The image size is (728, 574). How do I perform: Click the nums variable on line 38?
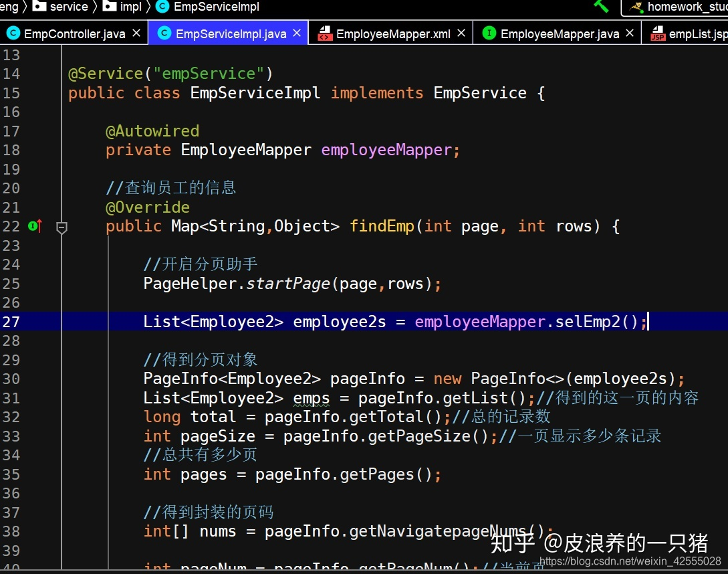[x=218, y=532]
